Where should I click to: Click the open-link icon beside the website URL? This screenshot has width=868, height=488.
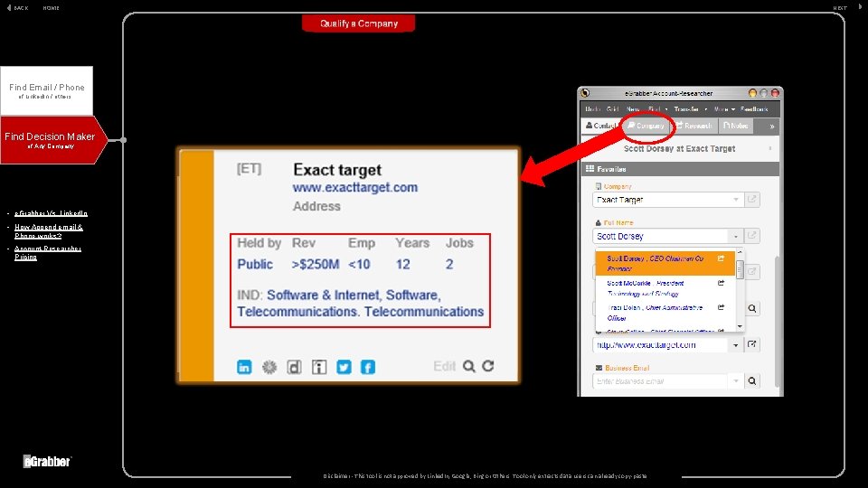[x=751, y=344]
